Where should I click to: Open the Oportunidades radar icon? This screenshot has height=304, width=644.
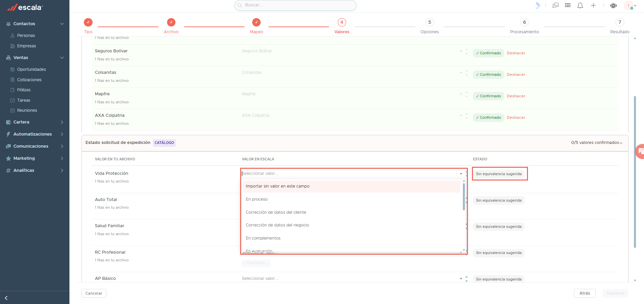tap(12, 69)
